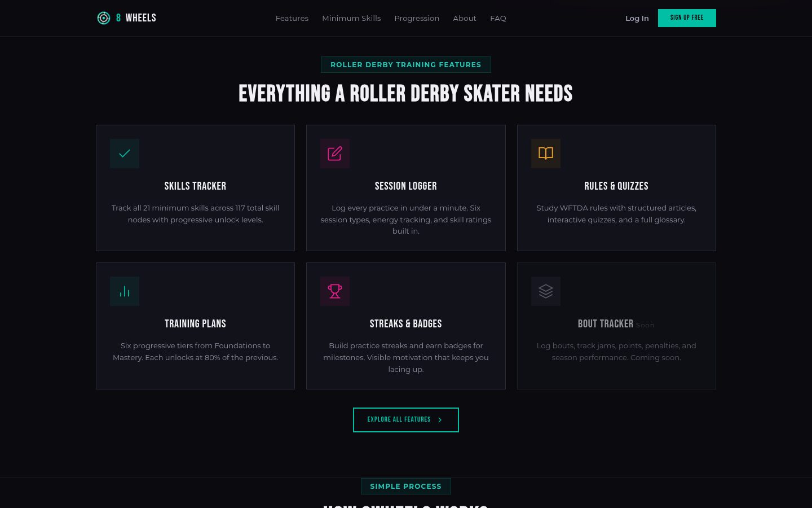Select the Bout Tracker card title
The width and height of the screenshot is (812, 508).
pyautogui.click(x=606, y=324)
